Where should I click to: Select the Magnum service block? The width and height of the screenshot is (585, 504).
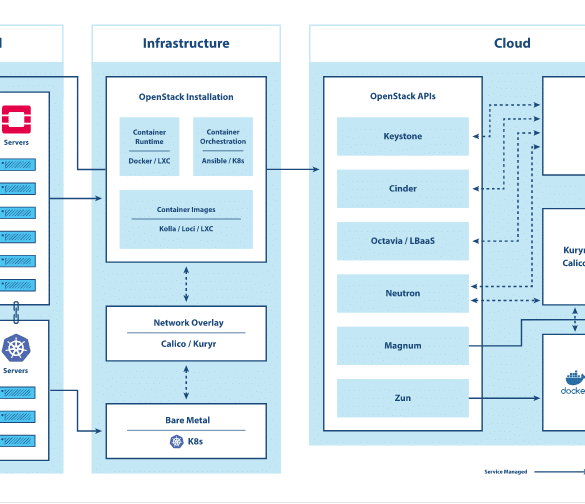coord(403,345)
